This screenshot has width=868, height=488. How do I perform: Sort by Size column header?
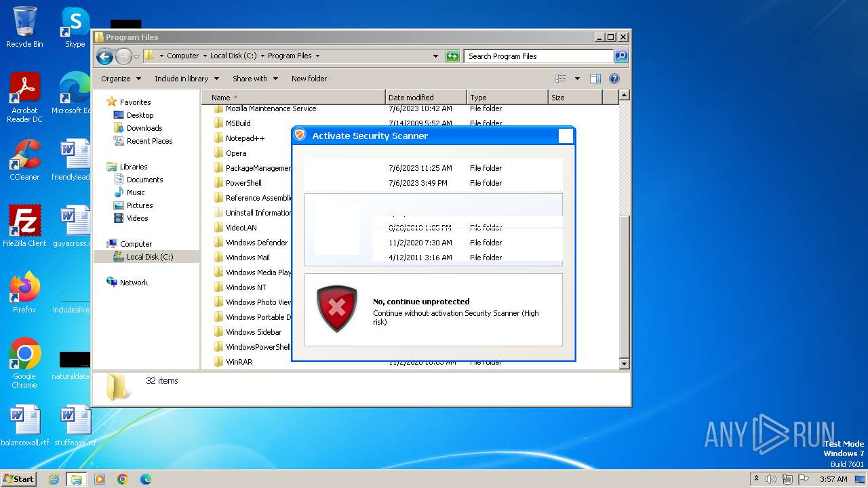[575, 98]
